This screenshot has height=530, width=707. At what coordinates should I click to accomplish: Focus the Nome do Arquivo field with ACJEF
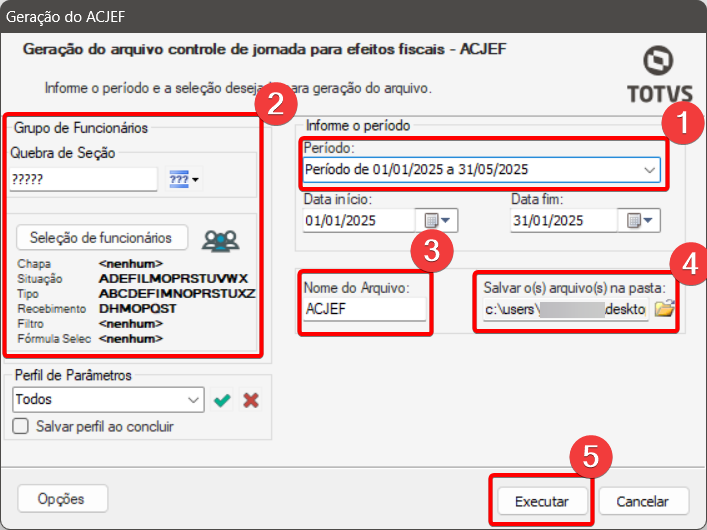point(364,309)
